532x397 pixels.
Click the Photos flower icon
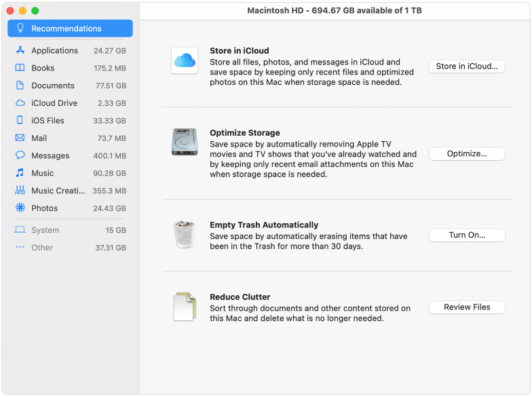20,208
